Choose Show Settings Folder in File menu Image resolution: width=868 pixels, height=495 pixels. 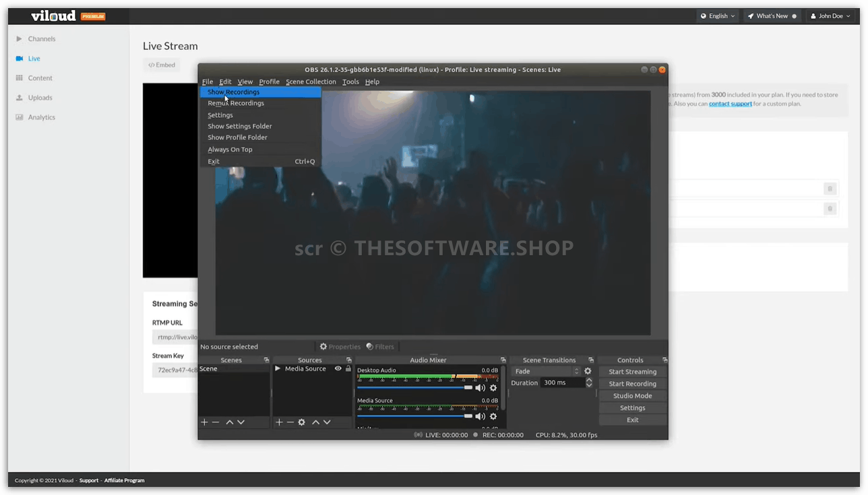click(x=260, y=126)
